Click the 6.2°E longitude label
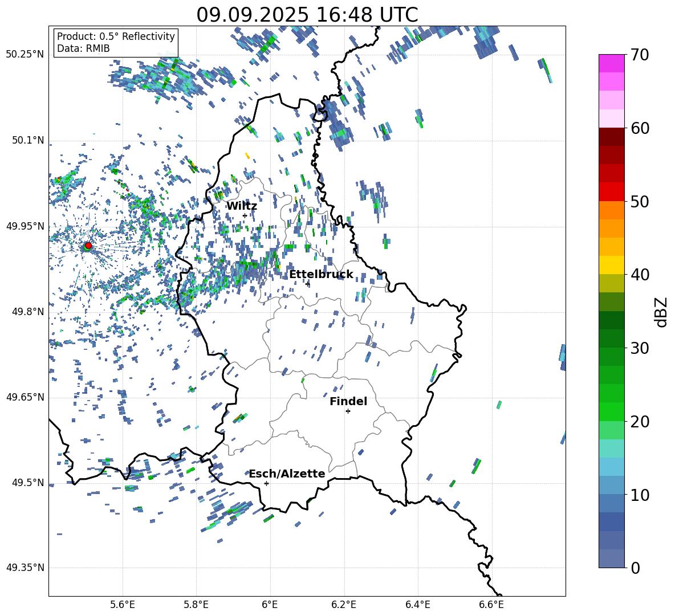Viewport: 675px width, 616px height. 344,605
